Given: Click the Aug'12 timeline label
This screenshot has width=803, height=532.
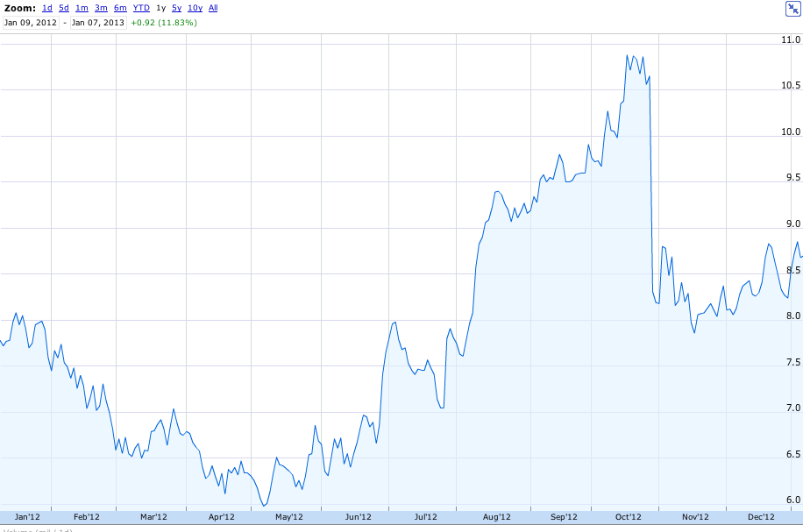Looking at the screenshot, I should click(x=496, y=517).
